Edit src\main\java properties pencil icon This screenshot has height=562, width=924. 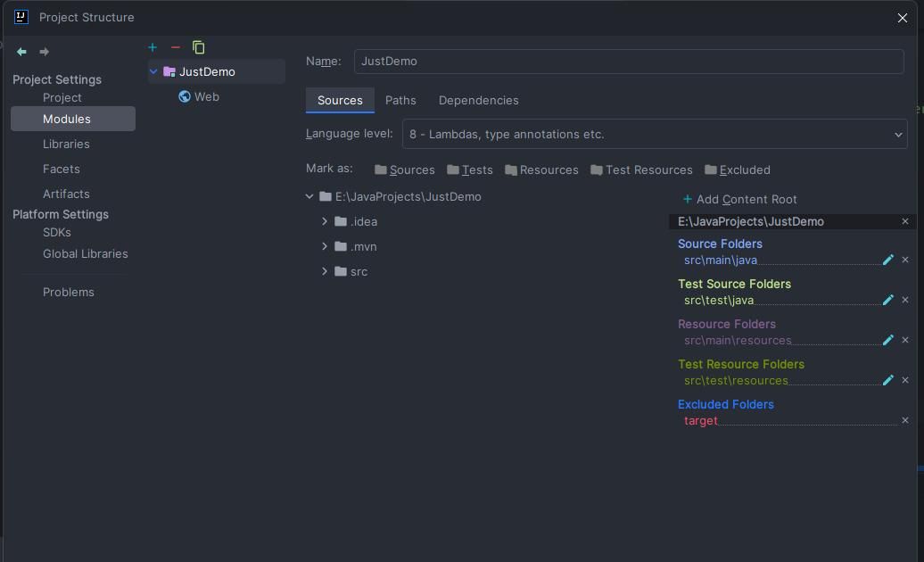(x=888, y=260)
